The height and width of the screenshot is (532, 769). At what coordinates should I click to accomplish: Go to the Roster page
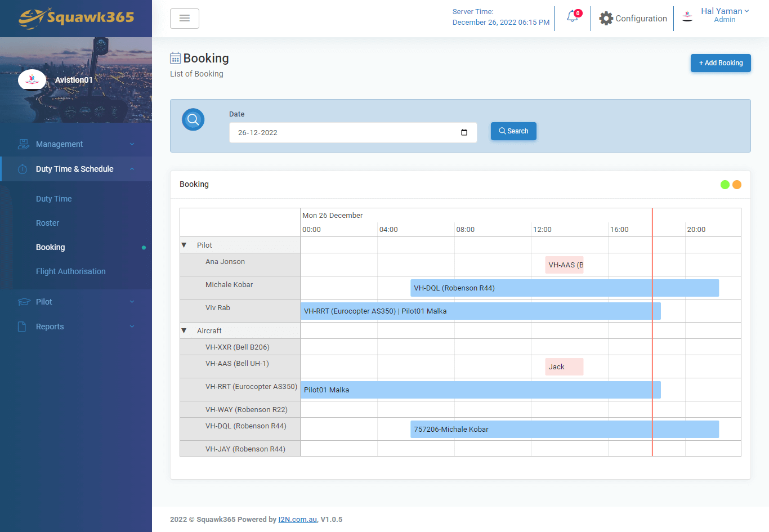tap(47, 223)
